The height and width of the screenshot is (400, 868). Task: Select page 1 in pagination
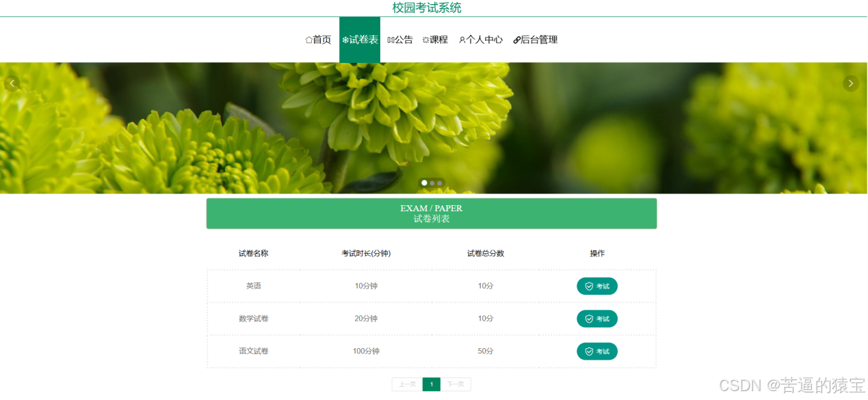pyautogui.click(x=432, y=384)
